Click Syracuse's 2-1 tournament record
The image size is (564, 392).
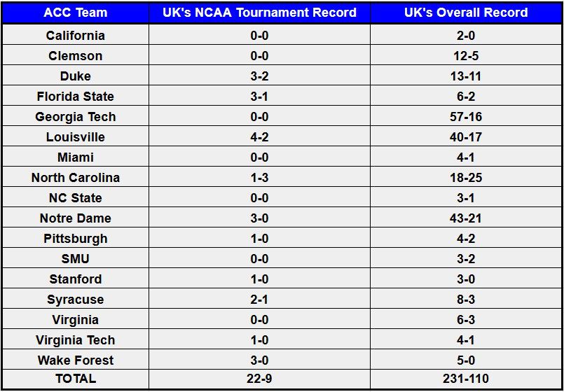[x=259, y=300]
